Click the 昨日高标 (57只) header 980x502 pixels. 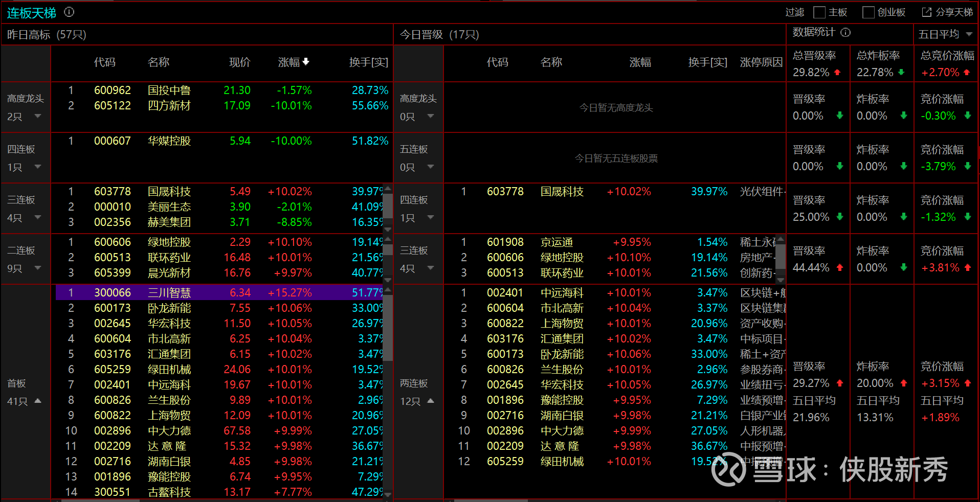[47, 34]
